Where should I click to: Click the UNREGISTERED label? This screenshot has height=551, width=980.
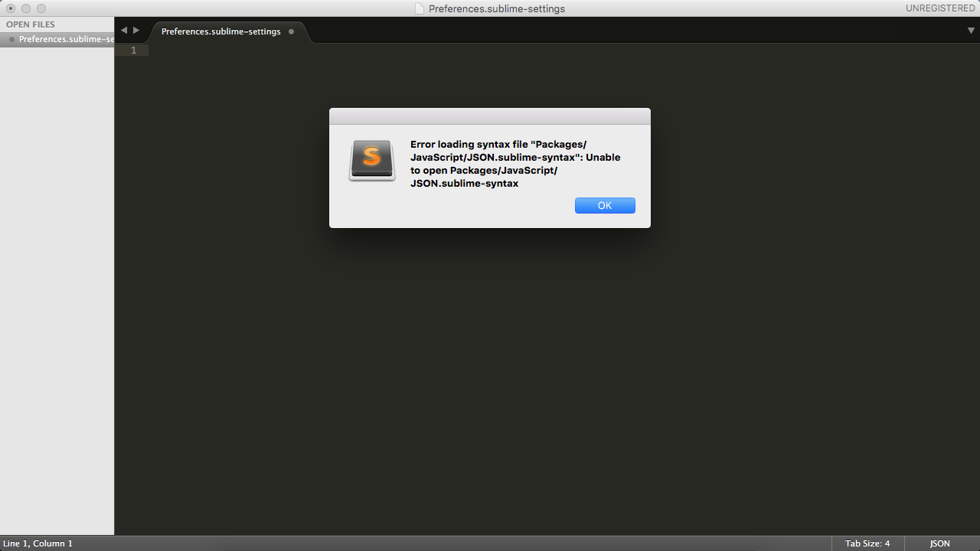click(940, 8)
